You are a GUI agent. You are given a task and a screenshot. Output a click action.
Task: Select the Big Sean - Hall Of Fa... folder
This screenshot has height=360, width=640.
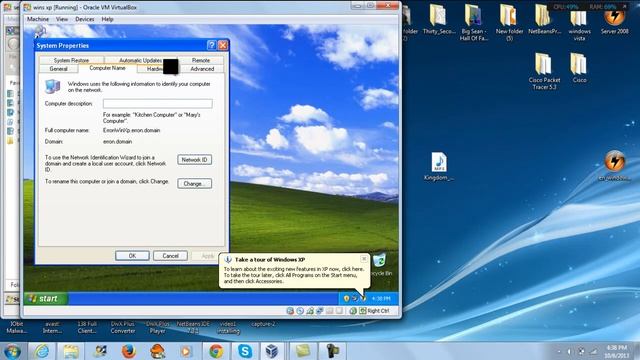point(473,23)
